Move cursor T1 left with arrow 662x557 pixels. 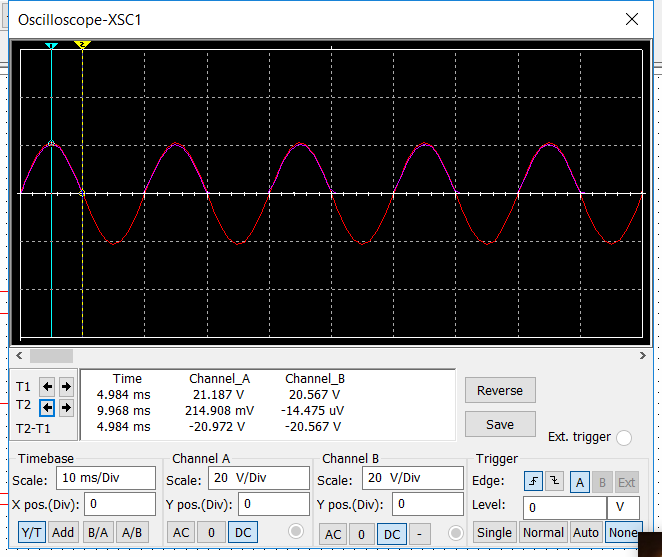[x=47, y=386]
